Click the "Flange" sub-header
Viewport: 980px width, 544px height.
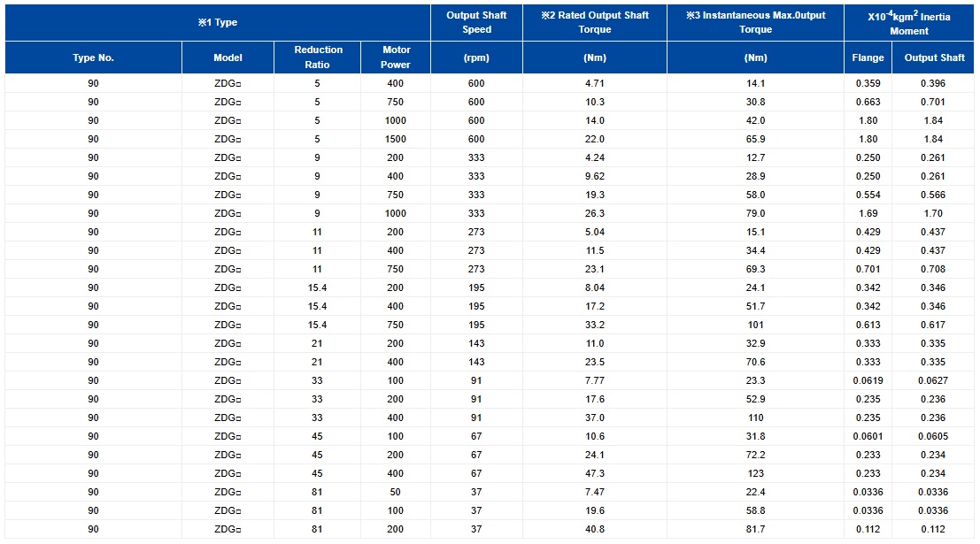pos(868,57)
